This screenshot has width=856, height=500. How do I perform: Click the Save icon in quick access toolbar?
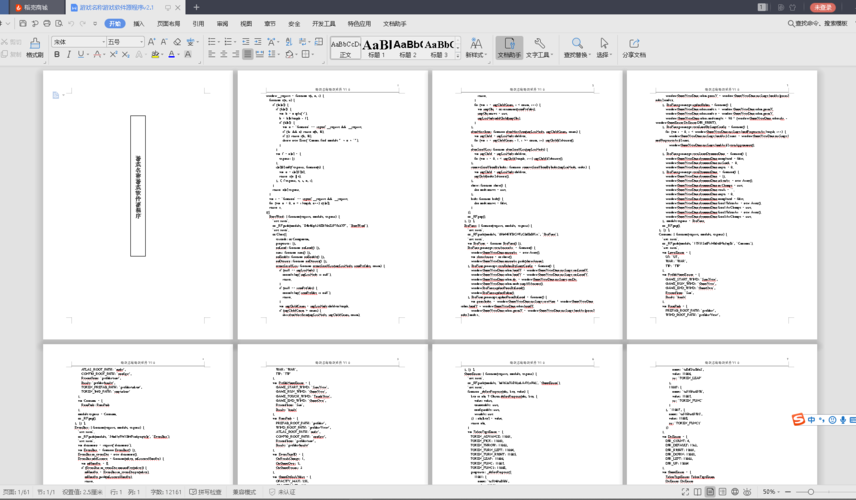[x=22, y=23]
